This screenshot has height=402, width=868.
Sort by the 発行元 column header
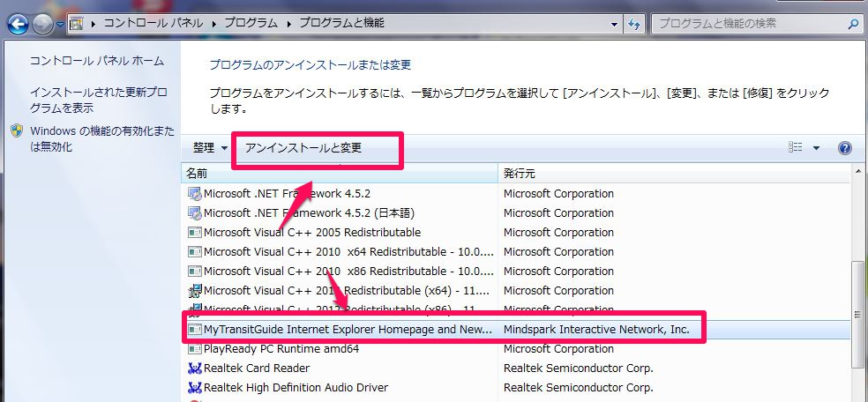point(519,172)
